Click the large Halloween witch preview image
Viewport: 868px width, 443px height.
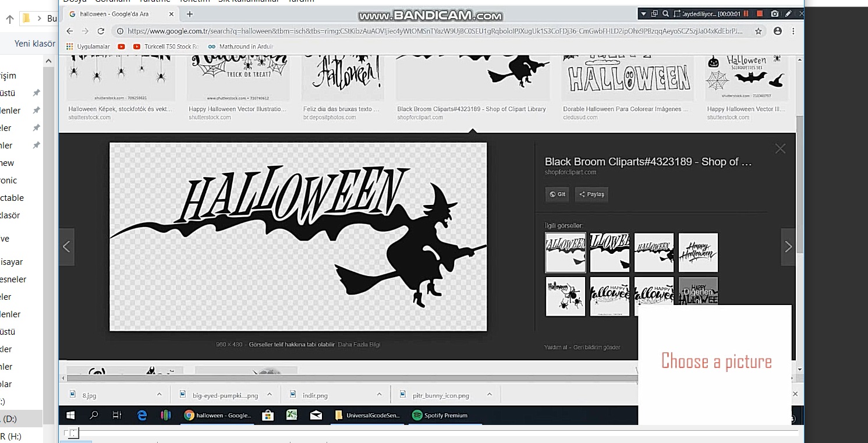pos(298,237)
